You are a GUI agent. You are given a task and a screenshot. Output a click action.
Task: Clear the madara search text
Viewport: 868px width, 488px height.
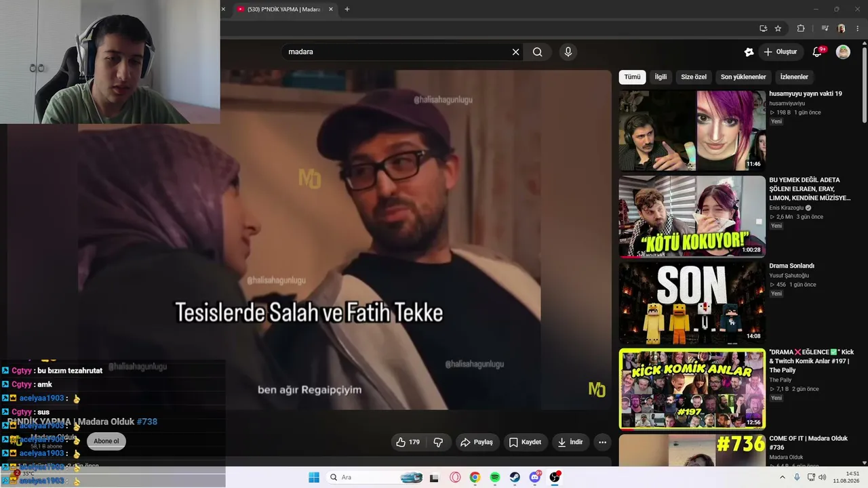pos(515,52)
